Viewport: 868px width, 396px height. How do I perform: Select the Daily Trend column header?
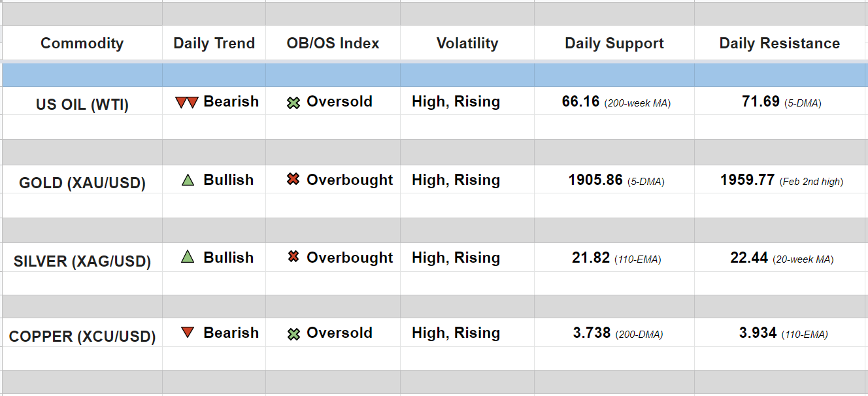click(x=214, y=44)
